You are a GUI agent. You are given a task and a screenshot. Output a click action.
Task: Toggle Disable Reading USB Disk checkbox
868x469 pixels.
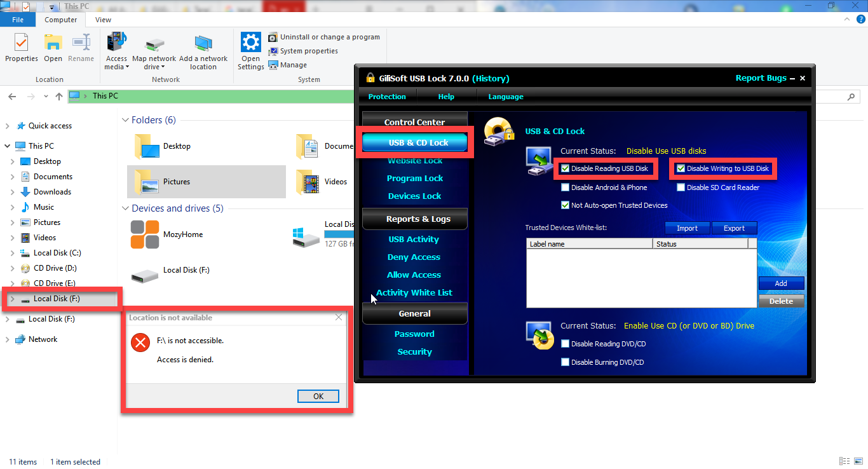pos(566,169)
